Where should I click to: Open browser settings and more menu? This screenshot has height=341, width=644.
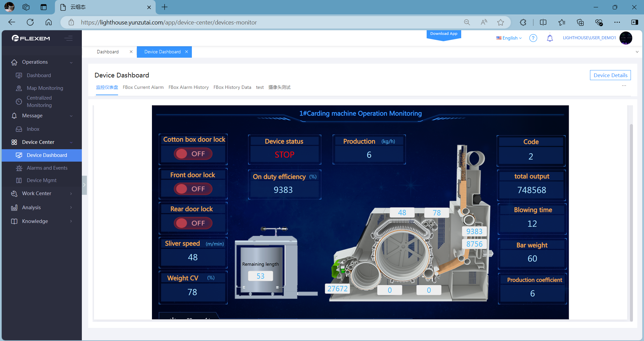coord(617,22)
